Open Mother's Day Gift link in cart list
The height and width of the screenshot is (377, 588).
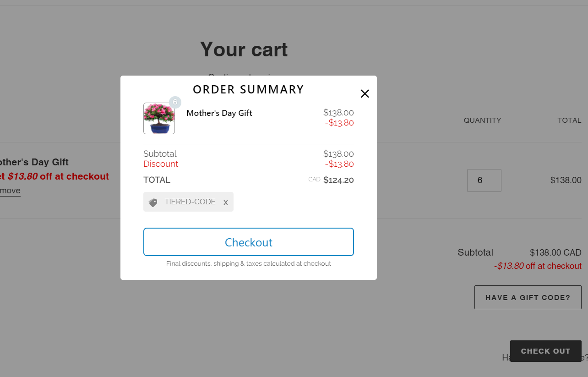click(x=34, y=162)
